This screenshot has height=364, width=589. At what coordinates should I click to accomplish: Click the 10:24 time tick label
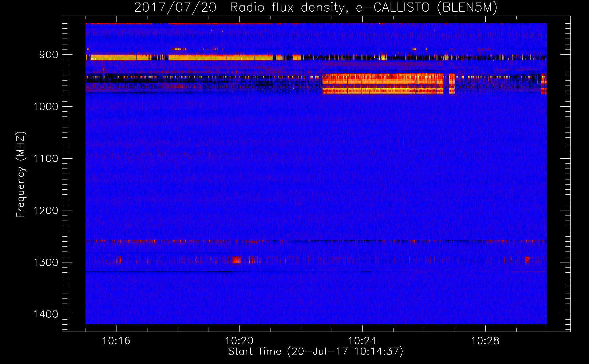click(362, 341)
